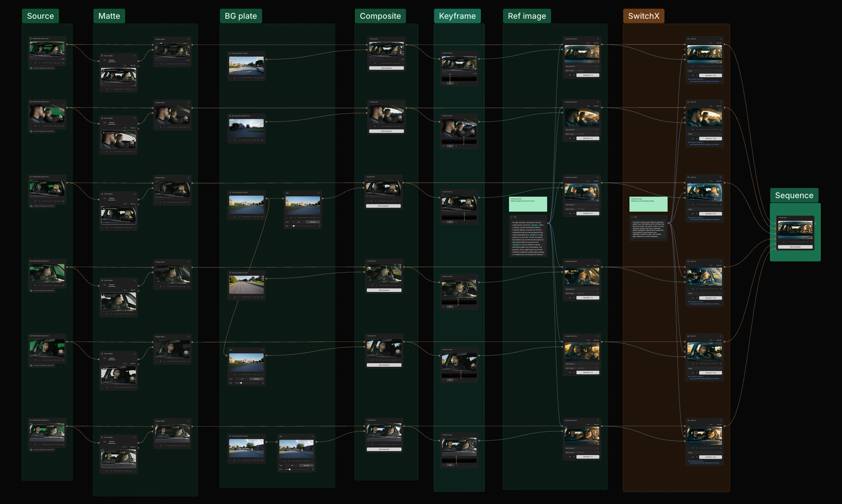Click Generate in the topmost Image Generator
The height and width of the screenshot is (504, 842).
[x=588, y=75]
